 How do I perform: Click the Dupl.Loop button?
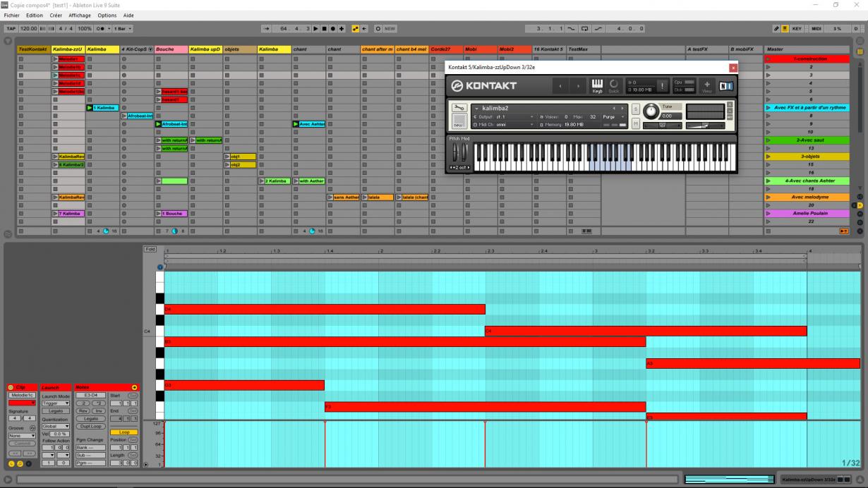click(91, 426)
